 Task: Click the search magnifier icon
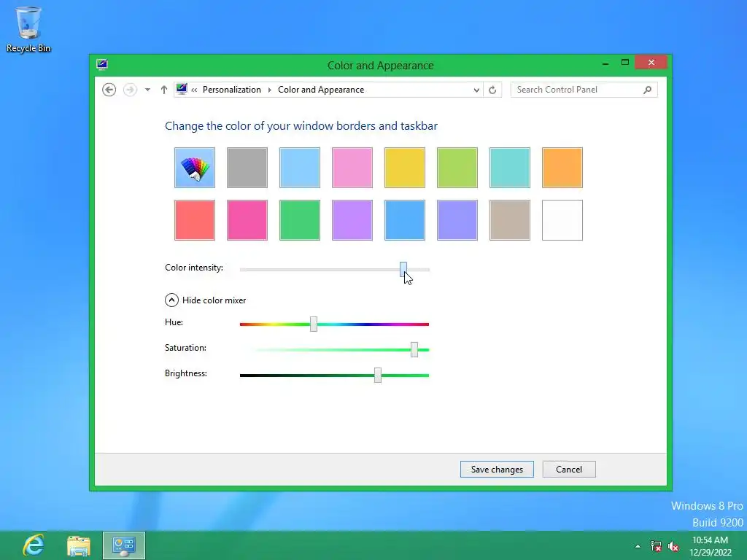pyautogui.click(x=647, y=90)
